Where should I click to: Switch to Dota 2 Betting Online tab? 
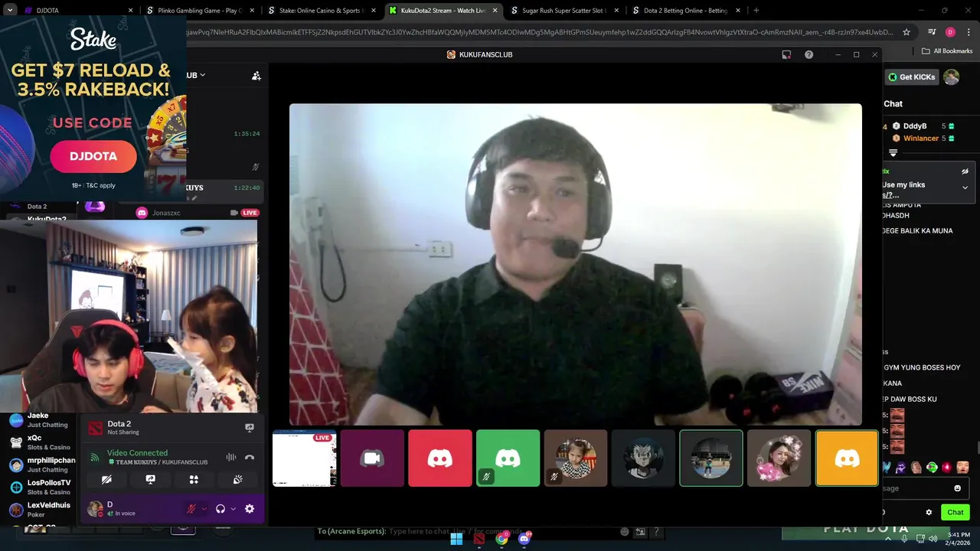tap(685, 11)
